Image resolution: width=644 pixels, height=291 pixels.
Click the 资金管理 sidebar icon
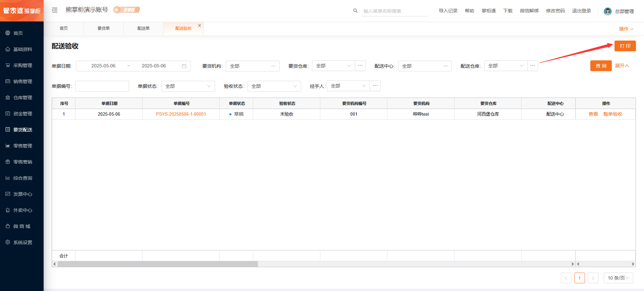point(8,113)
